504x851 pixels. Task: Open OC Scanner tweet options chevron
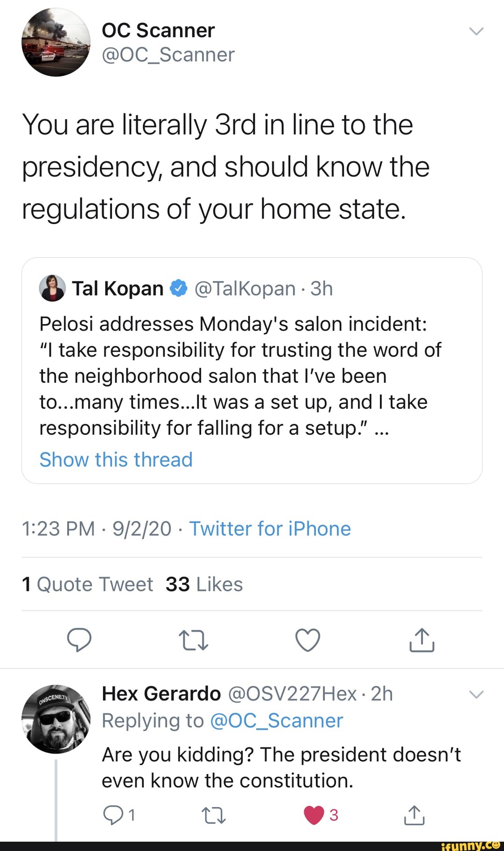[x=476, y=31]
